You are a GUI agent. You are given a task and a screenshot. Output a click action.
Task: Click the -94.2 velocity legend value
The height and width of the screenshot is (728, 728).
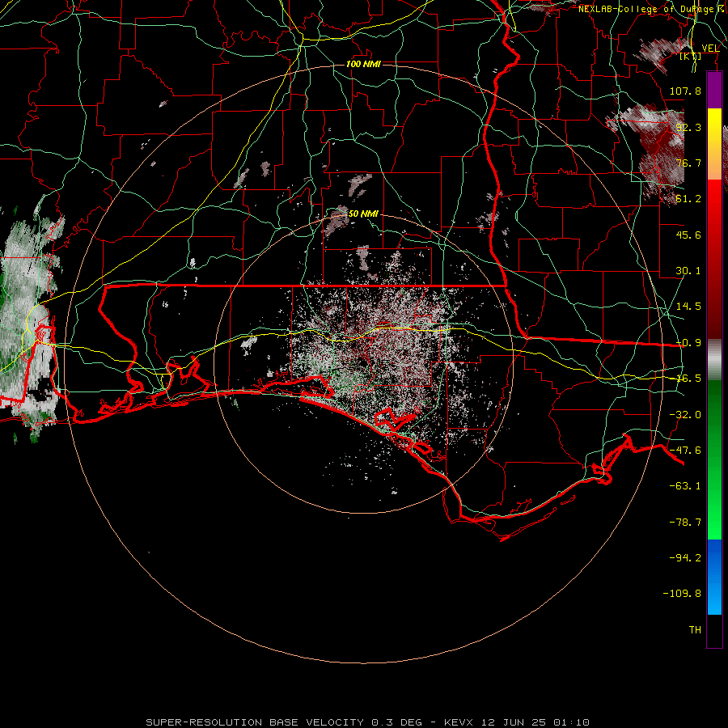tap(685, 557)
